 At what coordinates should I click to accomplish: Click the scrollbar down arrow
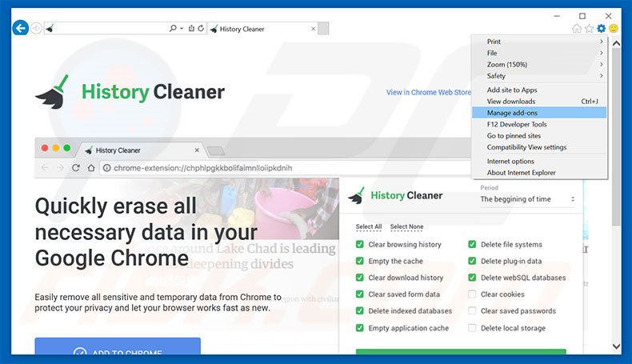(x=616, y=346)
